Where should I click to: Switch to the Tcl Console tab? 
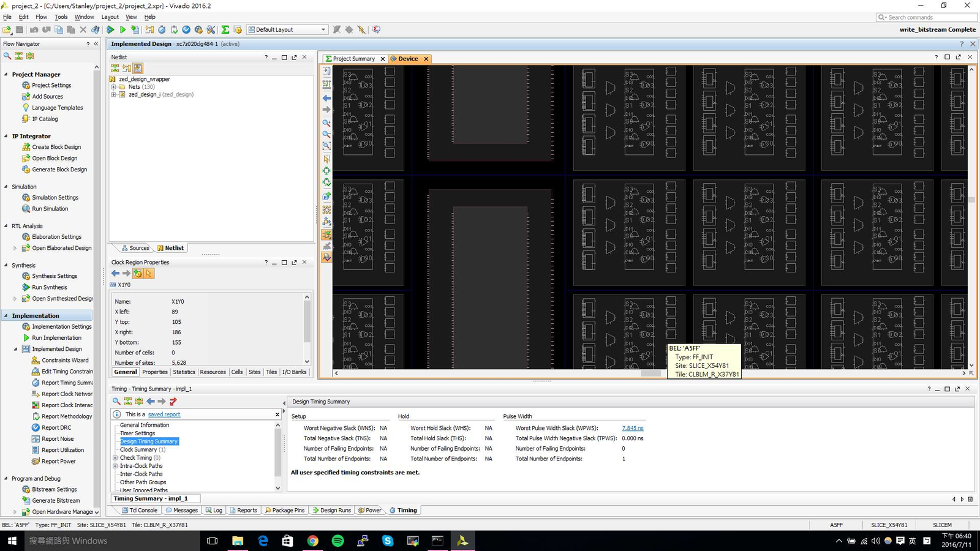click(140, 510)
